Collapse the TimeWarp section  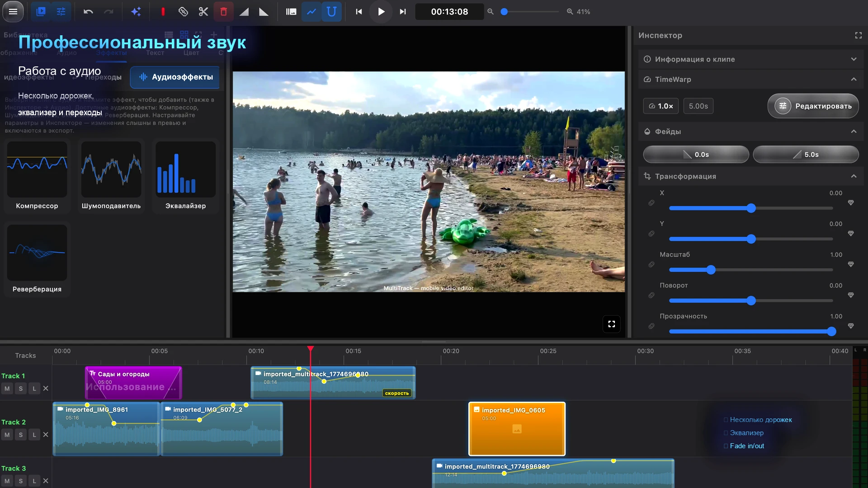(x=751, y=79)
